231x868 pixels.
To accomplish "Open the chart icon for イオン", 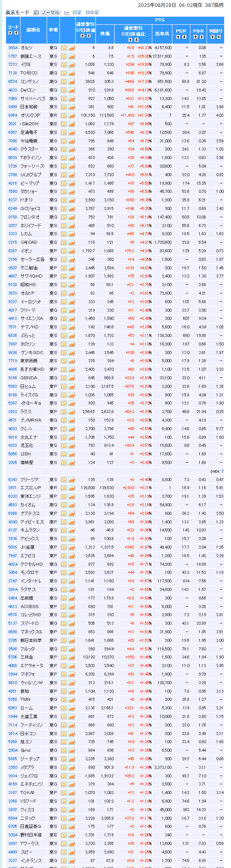I will [x=71, y=251].
